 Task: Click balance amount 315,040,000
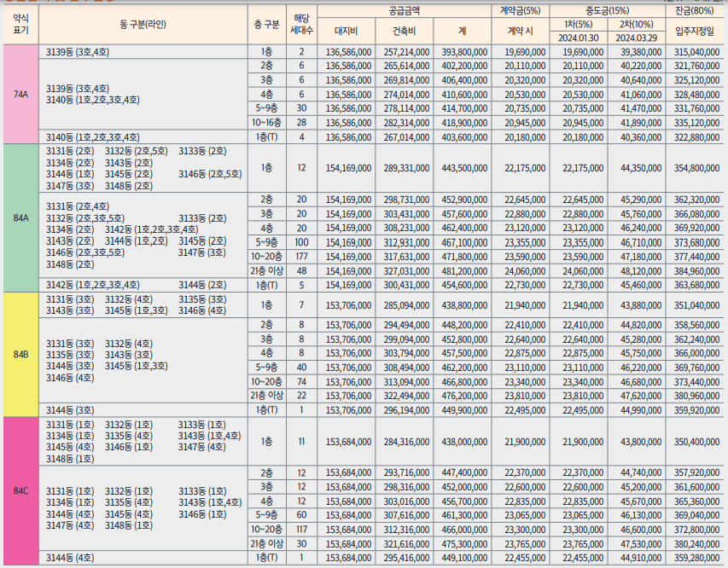(x=697, y=52)
